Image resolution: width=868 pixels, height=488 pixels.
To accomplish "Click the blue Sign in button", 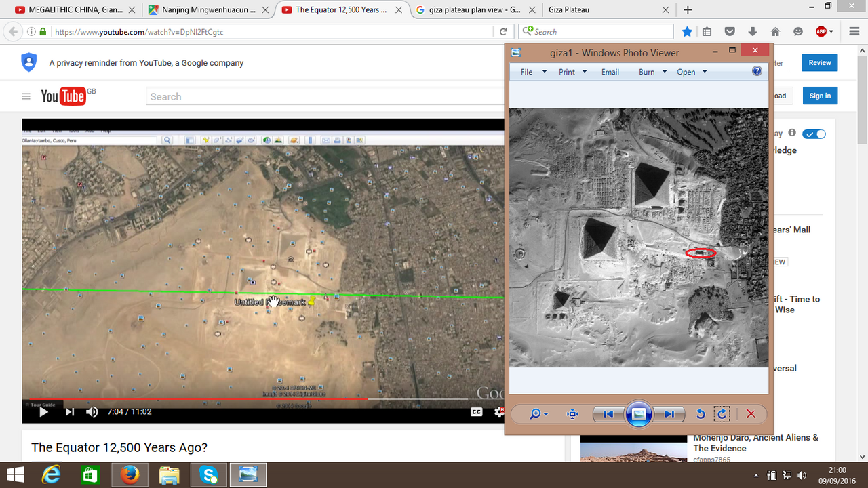I will (820, 96).
